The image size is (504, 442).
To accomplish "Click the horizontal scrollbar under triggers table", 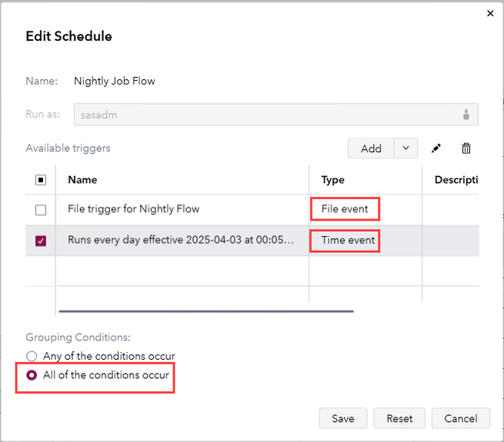I will pyautogui.click(x=206, y=311).
